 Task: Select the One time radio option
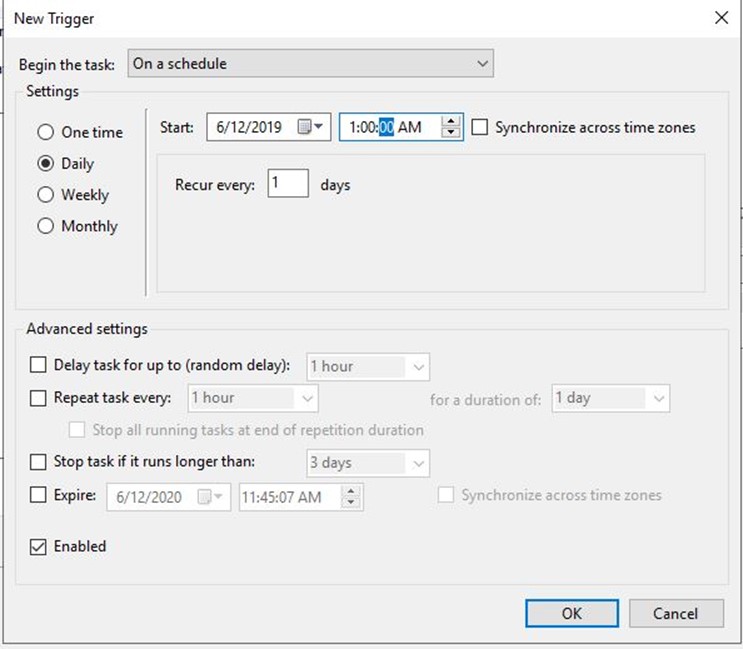pyautogui.click(x=45, y=132)
